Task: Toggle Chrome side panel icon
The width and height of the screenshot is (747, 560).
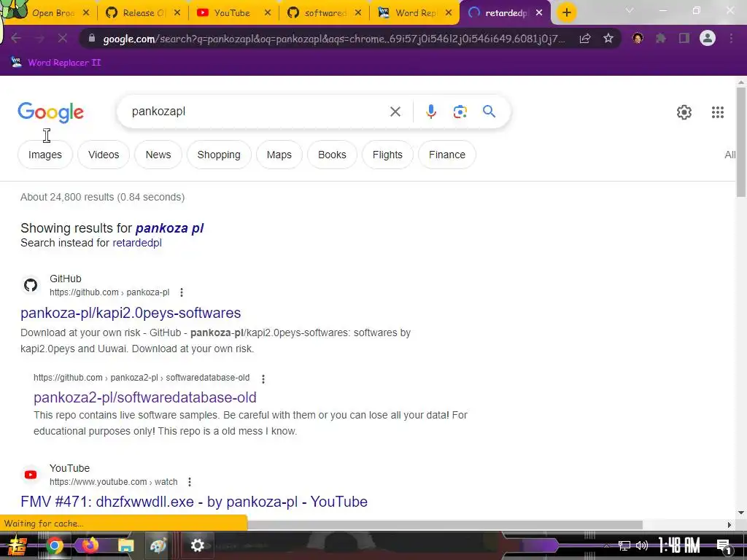Action: click(684, 38)
